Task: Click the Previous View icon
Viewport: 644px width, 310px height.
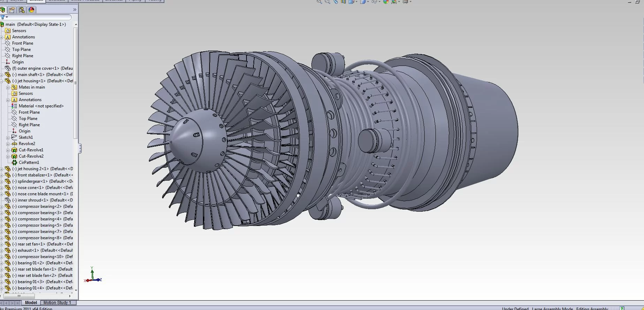Action: (x=335, y=2)
